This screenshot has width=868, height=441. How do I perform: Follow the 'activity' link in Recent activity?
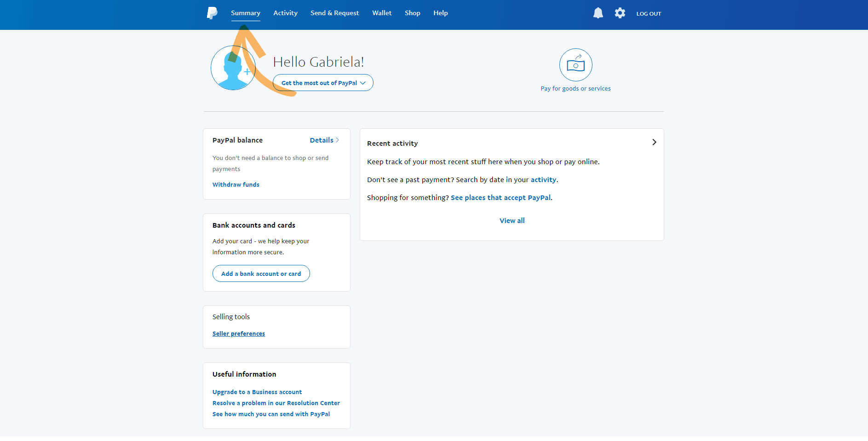543,180
